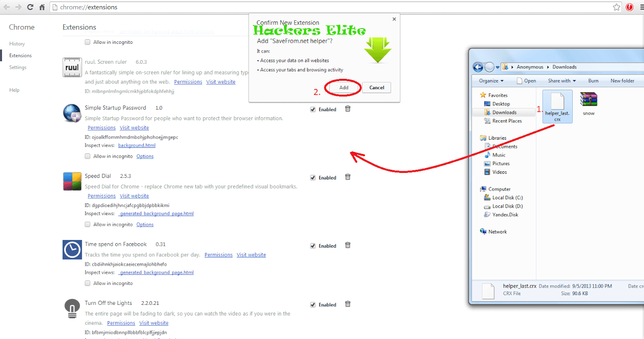Remove Simple Startup Password via trash icon
This screenshot has height=339, width=644.
(x=348, y=109)
